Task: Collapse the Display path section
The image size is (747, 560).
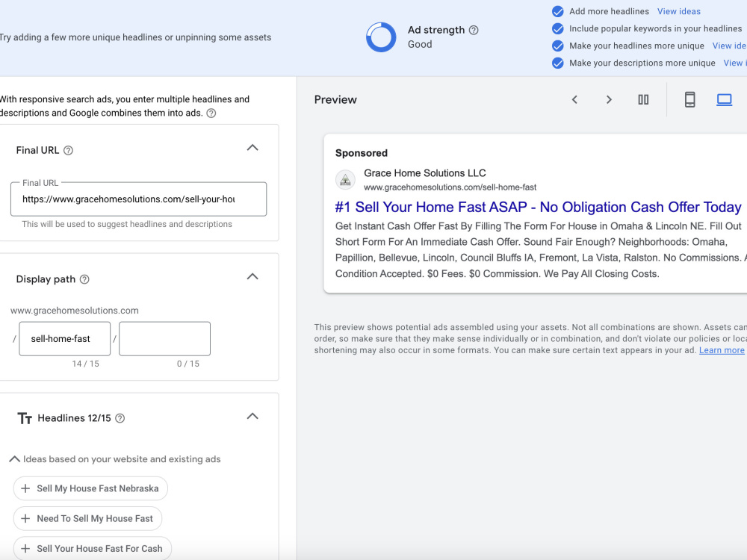Action: [x=252, y=277]
